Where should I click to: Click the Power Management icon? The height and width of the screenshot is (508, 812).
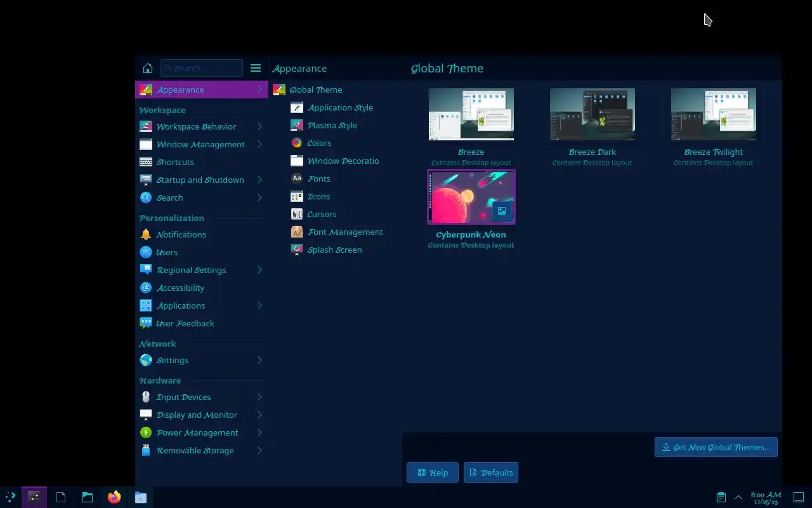146,432
